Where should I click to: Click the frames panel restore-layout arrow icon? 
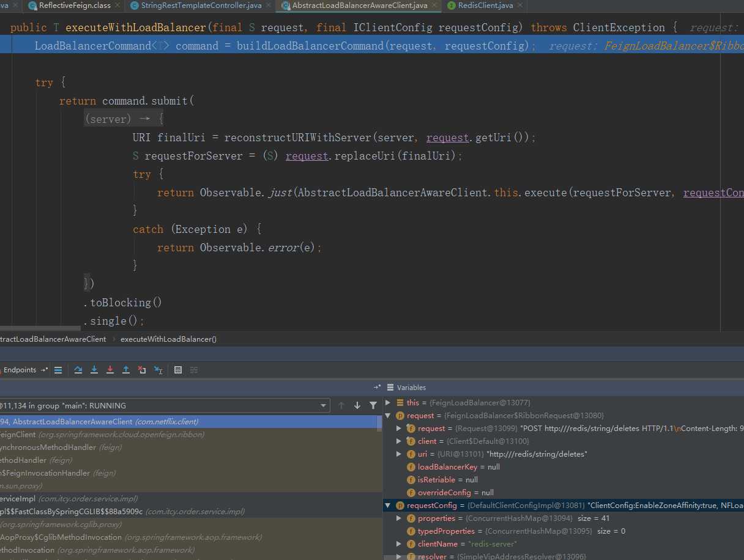[x=376, y=388]
